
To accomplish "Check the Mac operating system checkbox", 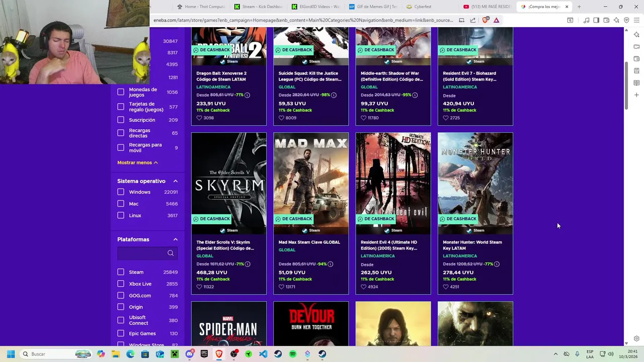I will click(121, 204).
